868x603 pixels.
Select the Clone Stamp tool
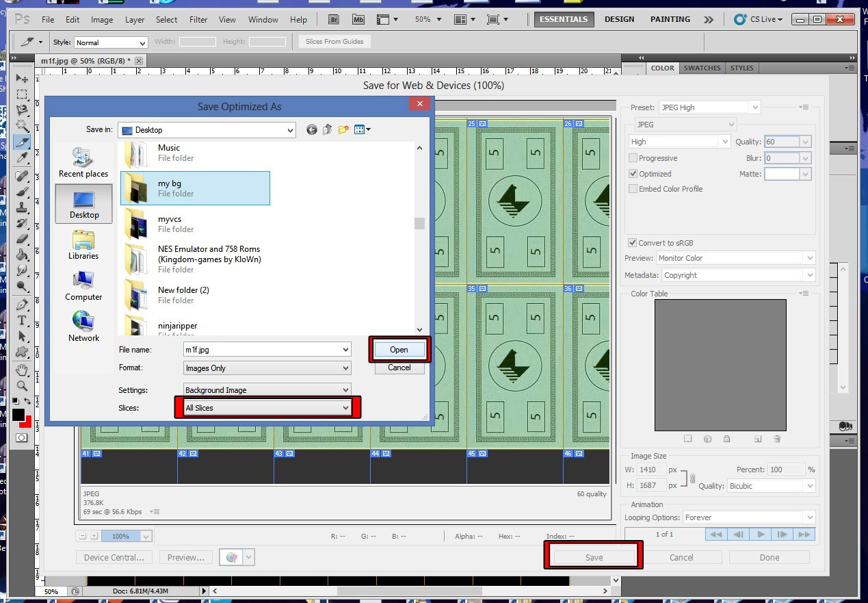coord(22,207)
